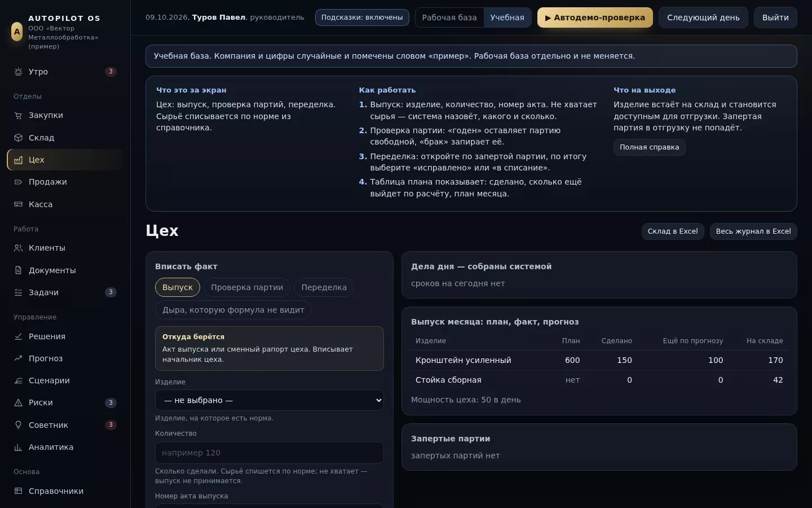Click the Советник counter badge

click(x=111, y=425)
